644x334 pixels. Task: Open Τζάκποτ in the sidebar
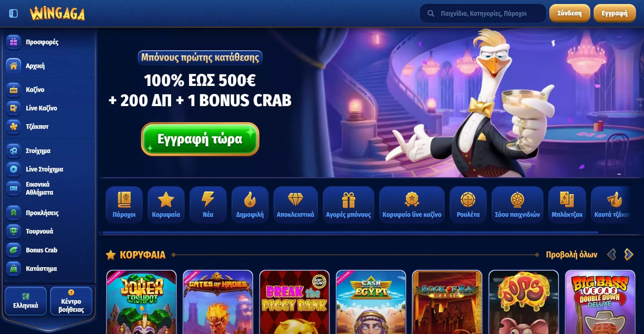tap(37, 127)
